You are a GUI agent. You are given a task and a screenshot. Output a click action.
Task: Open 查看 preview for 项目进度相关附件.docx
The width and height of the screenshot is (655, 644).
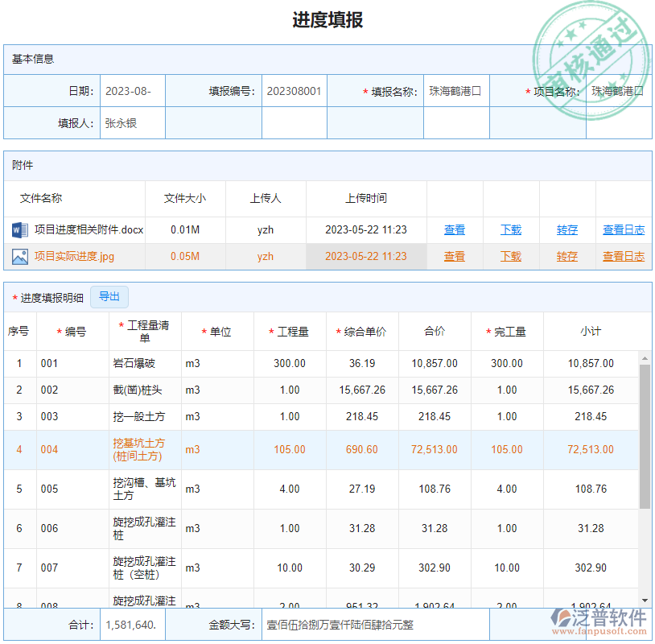tap(455, 229)
